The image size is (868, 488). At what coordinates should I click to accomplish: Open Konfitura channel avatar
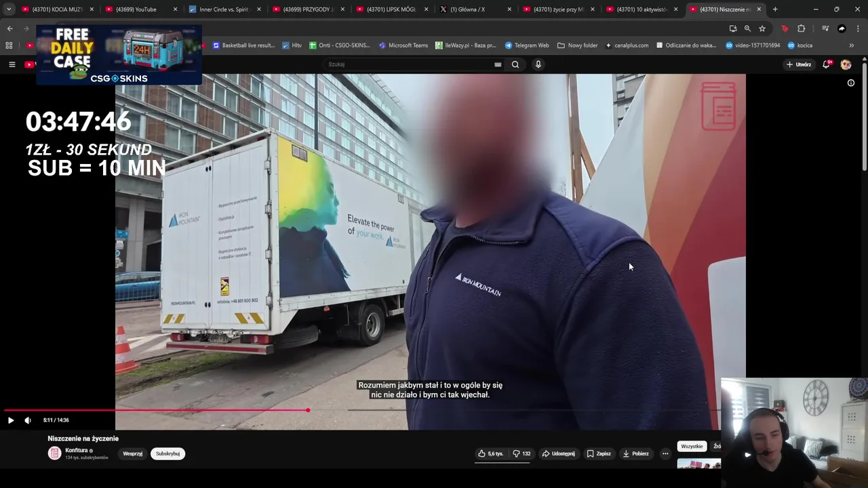click(54, 453)
